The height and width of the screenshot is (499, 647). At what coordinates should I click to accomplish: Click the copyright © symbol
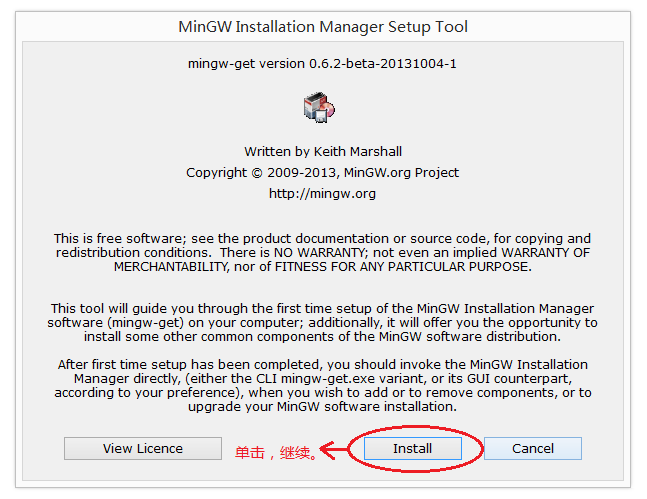257,173
